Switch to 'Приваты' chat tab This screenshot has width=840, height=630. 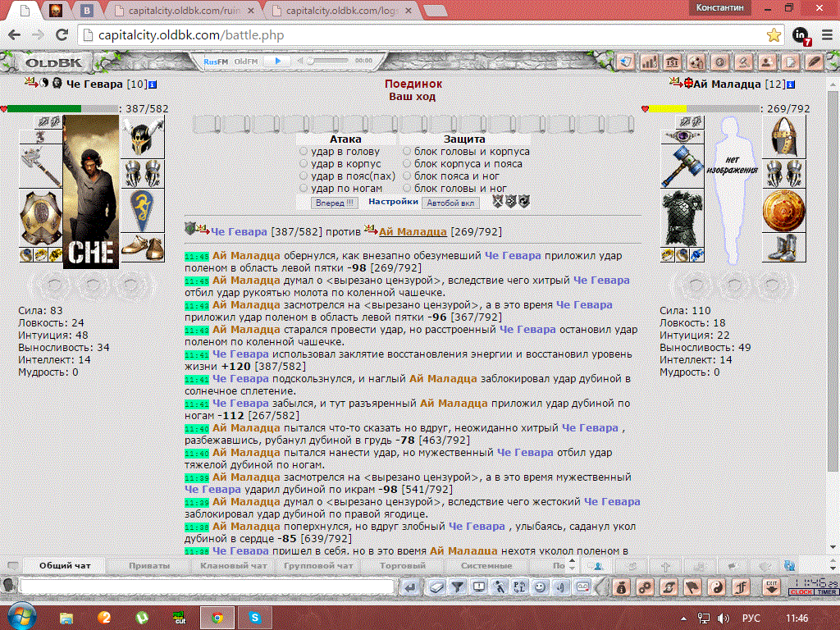tap(149, 566)
